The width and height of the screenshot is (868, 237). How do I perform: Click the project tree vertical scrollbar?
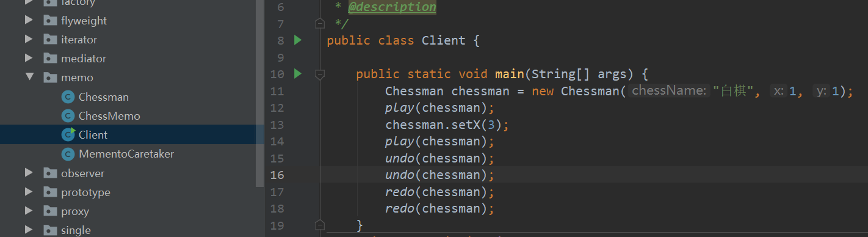[x=259, y=93]
